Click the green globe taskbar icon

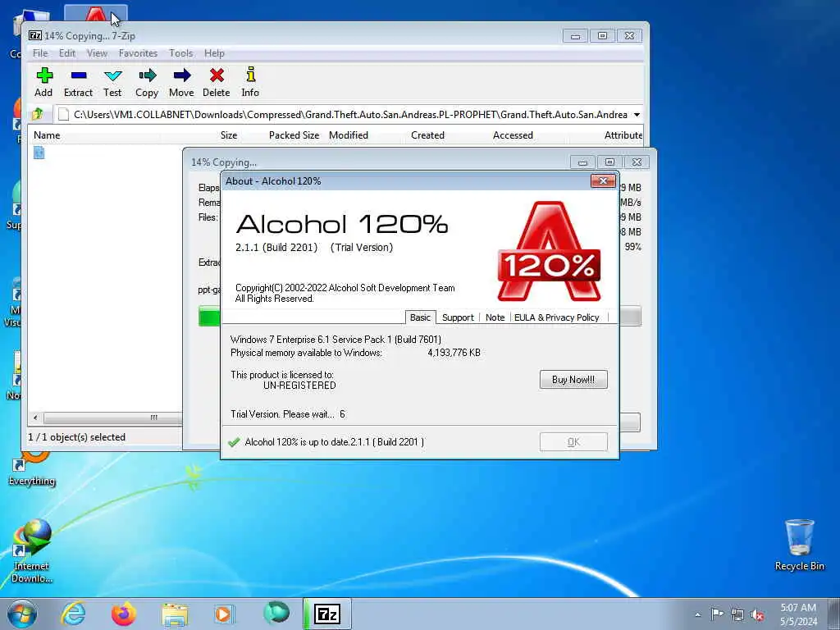[x=276, y=613]
